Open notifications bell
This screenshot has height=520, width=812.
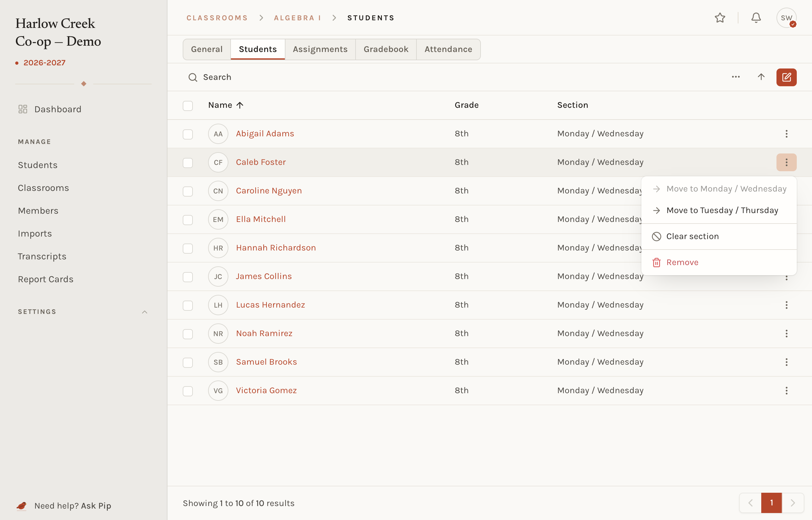click(x=756, y=17)
